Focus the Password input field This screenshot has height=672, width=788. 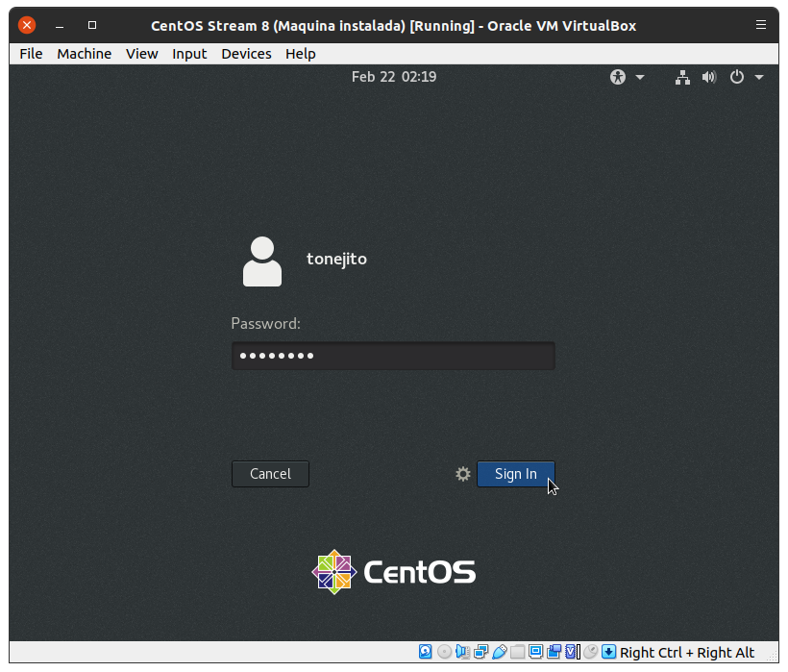(x=393, y=356)
